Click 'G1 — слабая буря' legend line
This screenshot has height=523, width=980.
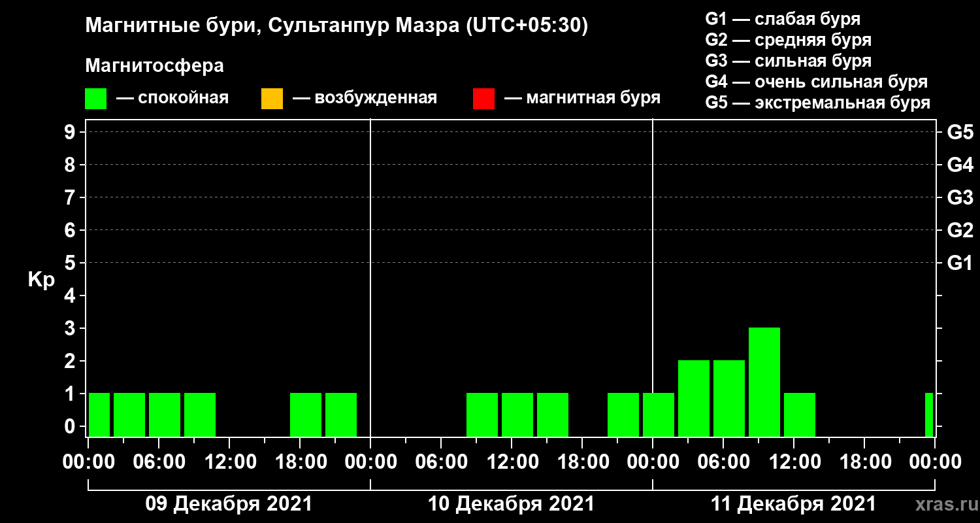783,18
